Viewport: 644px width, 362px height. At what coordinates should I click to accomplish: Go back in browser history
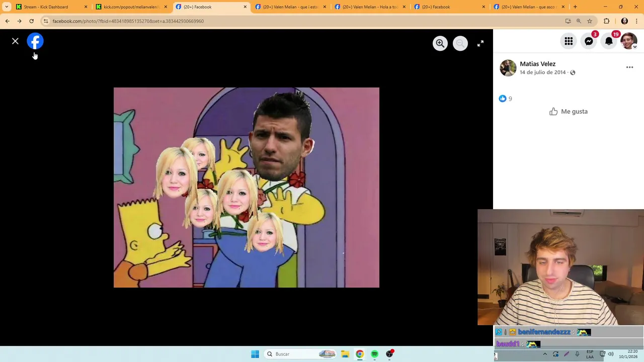(x=7, y=21)
